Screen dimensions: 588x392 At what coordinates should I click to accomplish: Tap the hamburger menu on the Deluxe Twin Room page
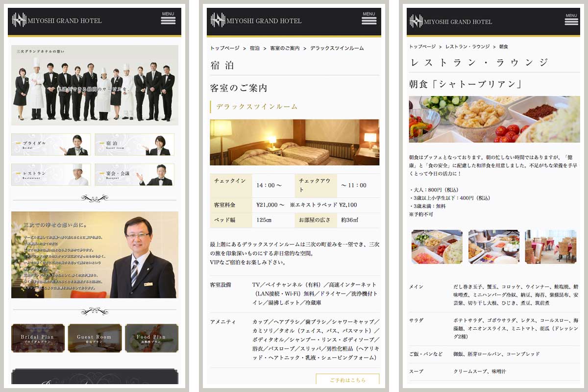point(369,19)
